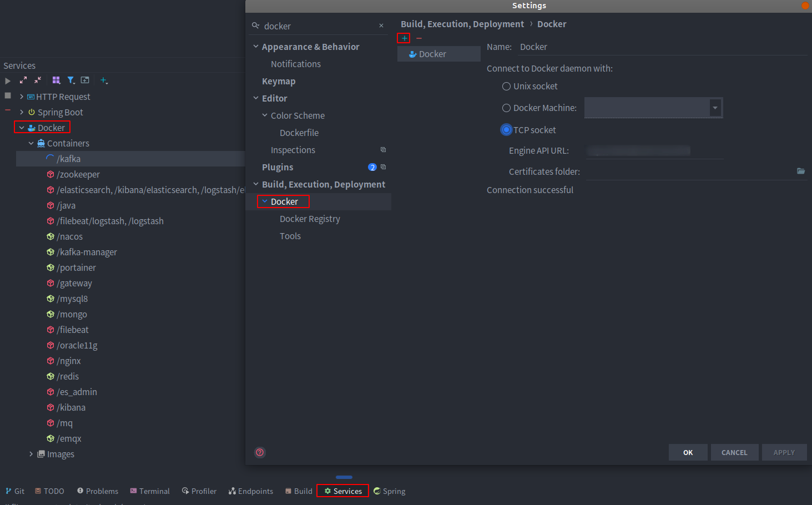Click the Name input field
812x505 pixels.
pos(663,47)
